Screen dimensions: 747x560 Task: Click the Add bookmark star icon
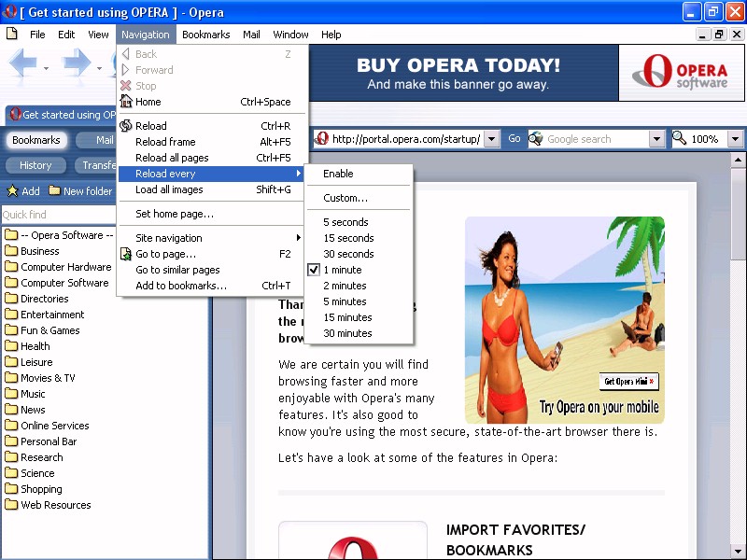coord(12,191)
